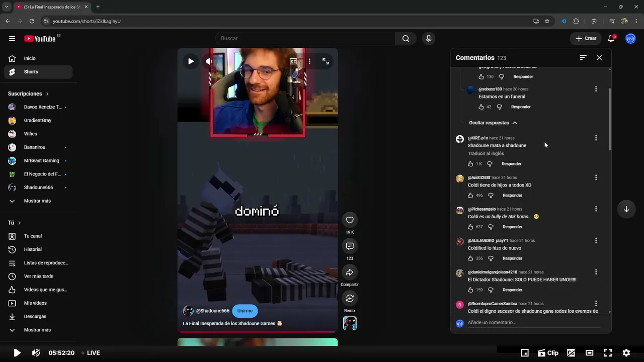Like 'Coldi tiene de hijos a todos' comment
Image resolution: width=644 pixels, height=362 pixels.
[470, 196]
